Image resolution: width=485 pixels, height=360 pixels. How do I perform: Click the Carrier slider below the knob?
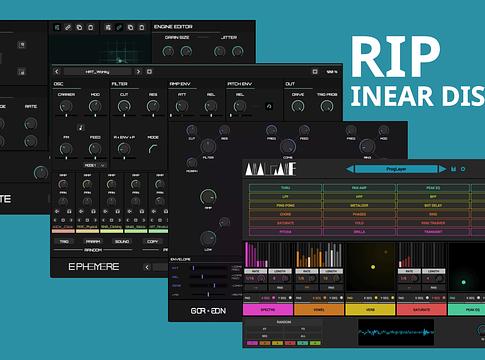66,115
